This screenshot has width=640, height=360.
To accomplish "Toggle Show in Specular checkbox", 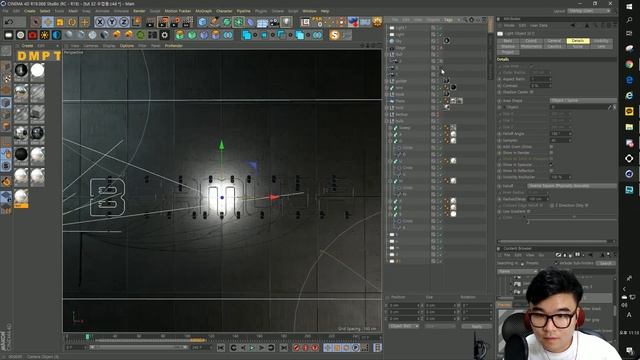I will 551,165.
